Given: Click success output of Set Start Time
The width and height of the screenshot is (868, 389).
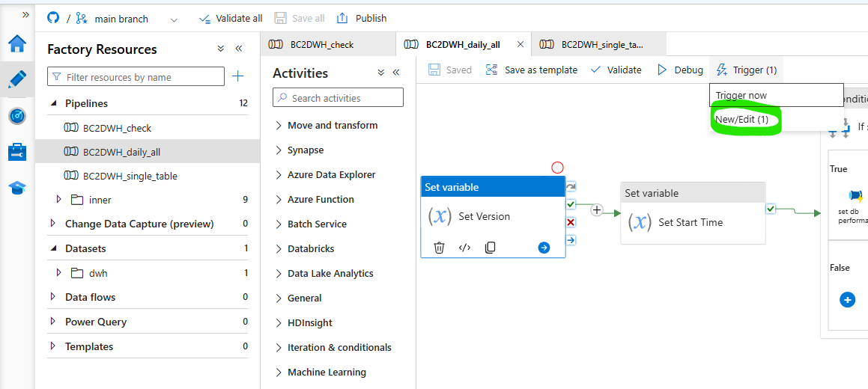Looking at the screenshot, I should (771, 209).
